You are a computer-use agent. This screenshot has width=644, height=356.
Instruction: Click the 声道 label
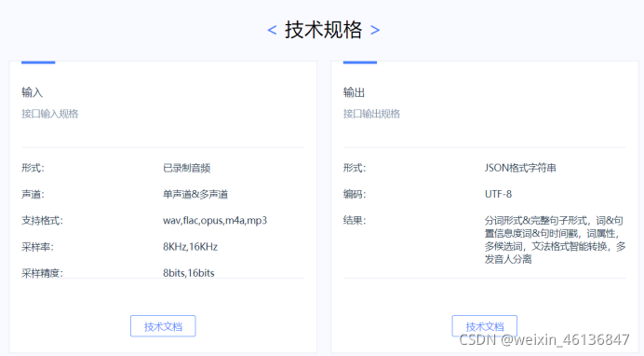[x=33, y=194]
